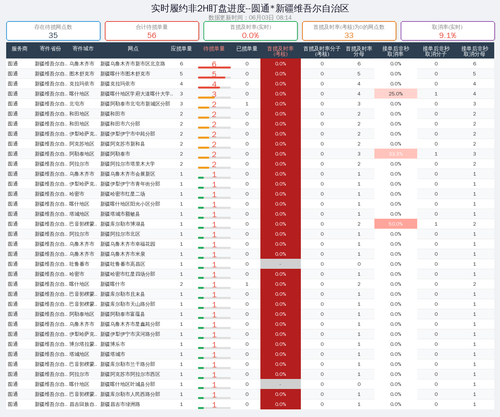500x417 pixels.
Task: Select the 新疆乌鲁木齐市会展新区 outlet cell
Action: pyautogui.click(x=128, y=174)
